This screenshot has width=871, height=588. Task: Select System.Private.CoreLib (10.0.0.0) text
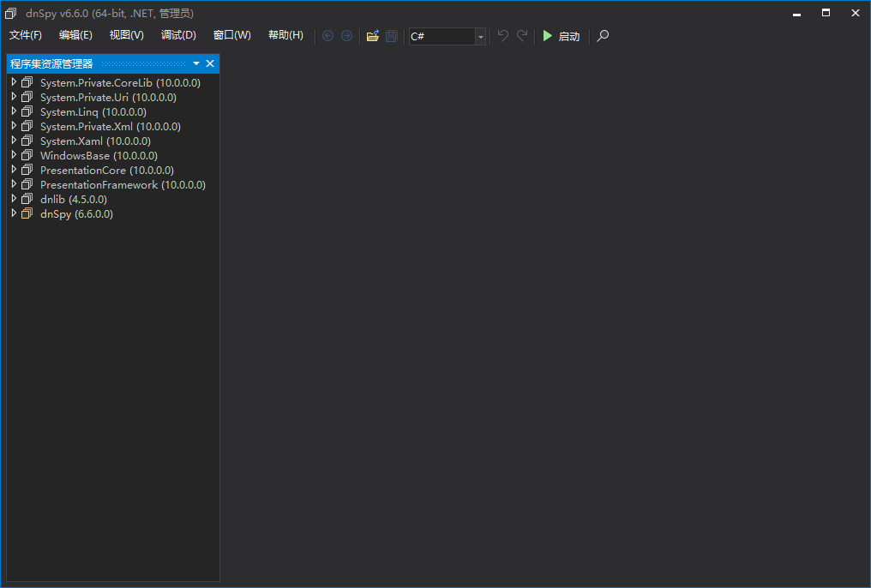(120, 83)
